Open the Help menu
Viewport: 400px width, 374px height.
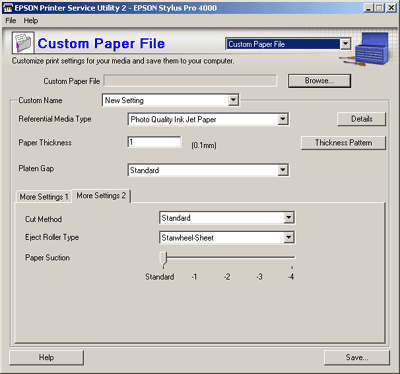tap(31, 21)
